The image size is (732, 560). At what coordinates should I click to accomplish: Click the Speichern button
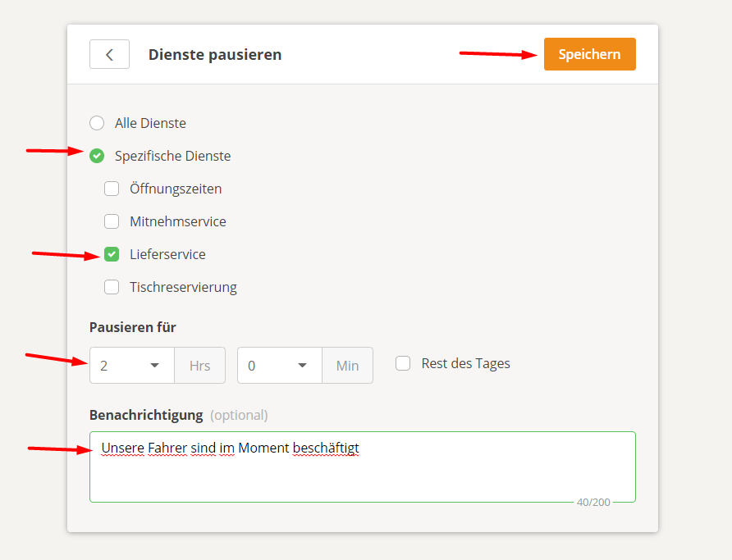[590, 54]
